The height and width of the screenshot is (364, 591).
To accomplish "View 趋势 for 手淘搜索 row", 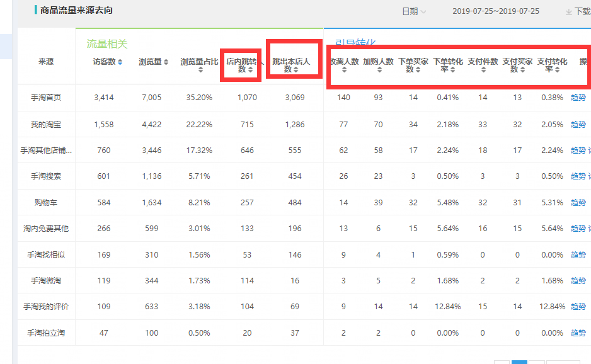I will pos(578,176).
